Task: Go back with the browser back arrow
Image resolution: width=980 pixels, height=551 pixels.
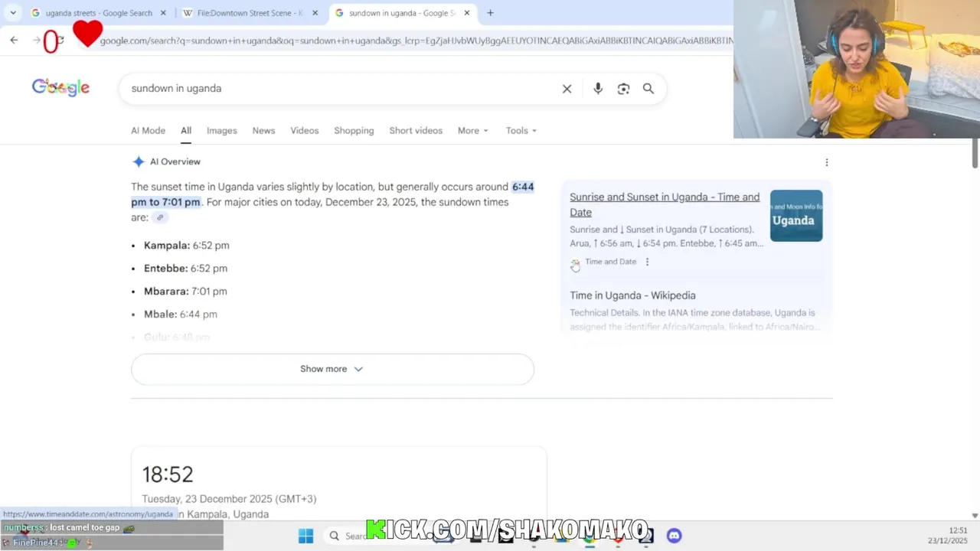Action: (x=14, y=40)
